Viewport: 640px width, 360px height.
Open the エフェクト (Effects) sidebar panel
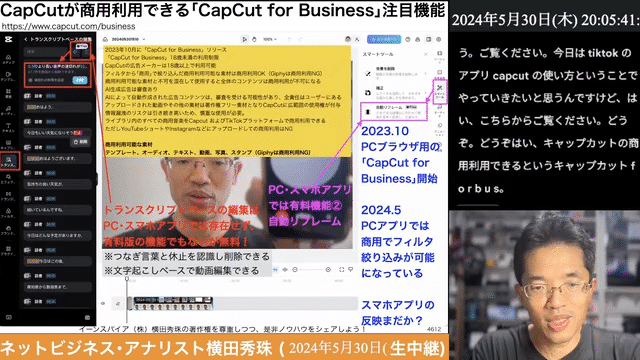click(x=9, y=179)
